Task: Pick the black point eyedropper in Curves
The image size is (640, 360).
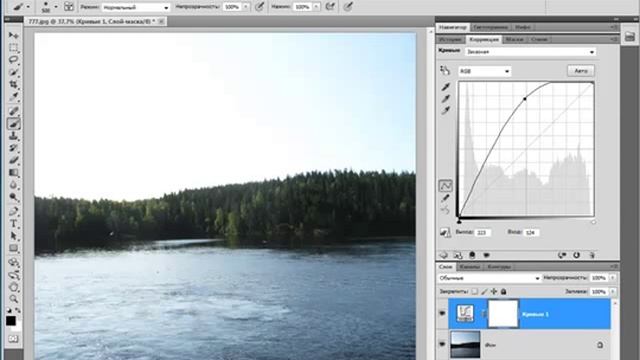Action: click(445, 87)
